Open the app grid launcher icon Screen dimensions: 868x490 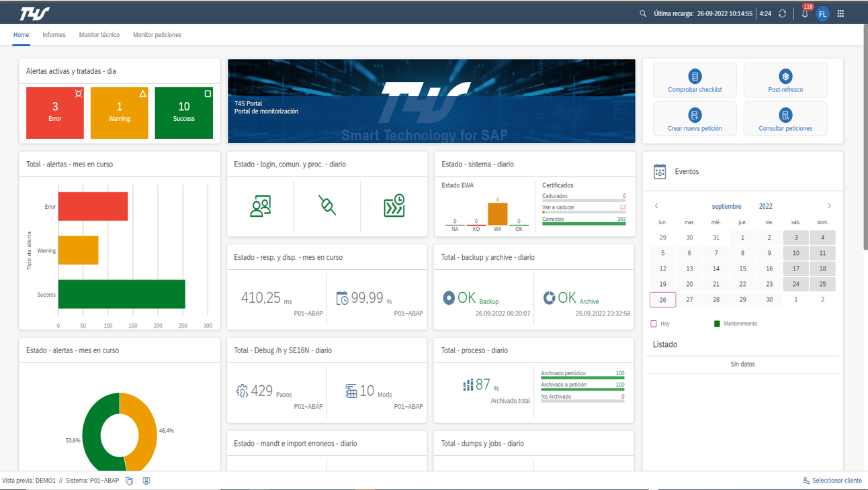(x=840, y=13)
